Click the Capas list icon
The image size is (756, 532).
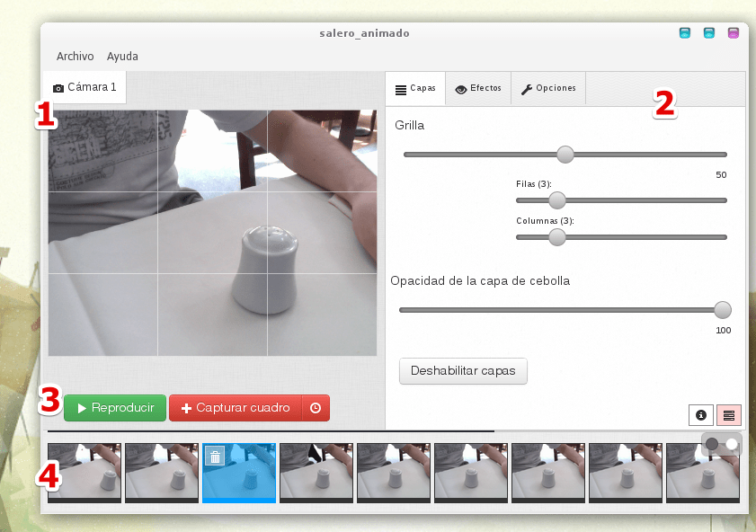[x=401, y=90]
